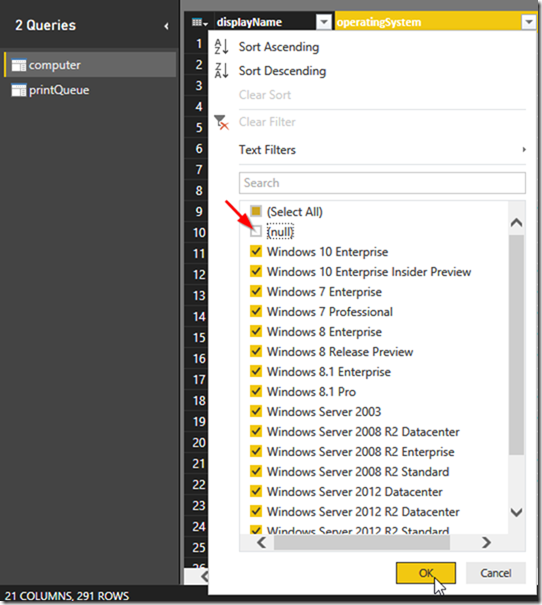The image size is (542, 605).
Task: Click the displayName column header
Action: (266, 22)
